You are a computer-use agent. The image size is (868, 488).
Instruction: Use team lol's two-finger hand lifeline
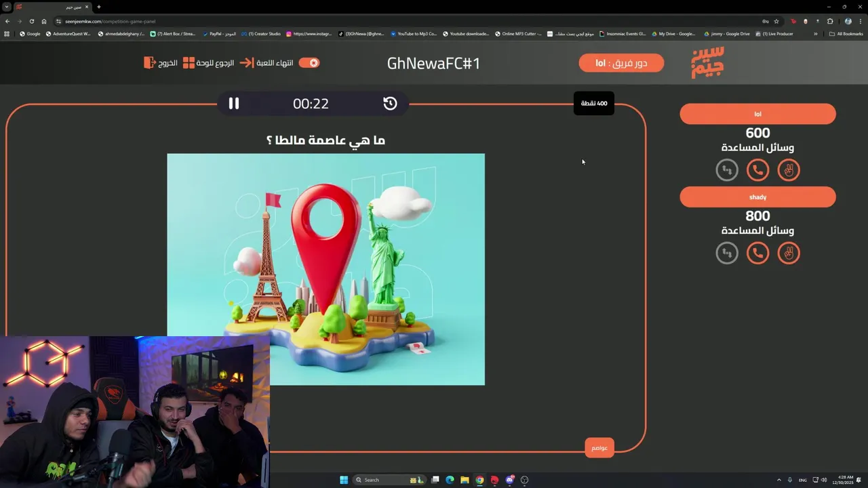tap(789, 170)
